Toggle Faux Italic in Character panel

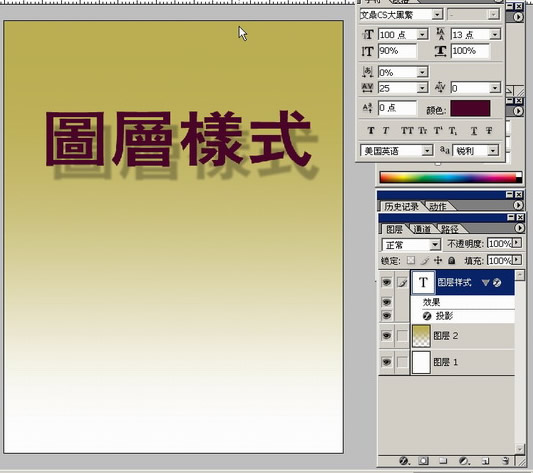[x=386, y=131]
